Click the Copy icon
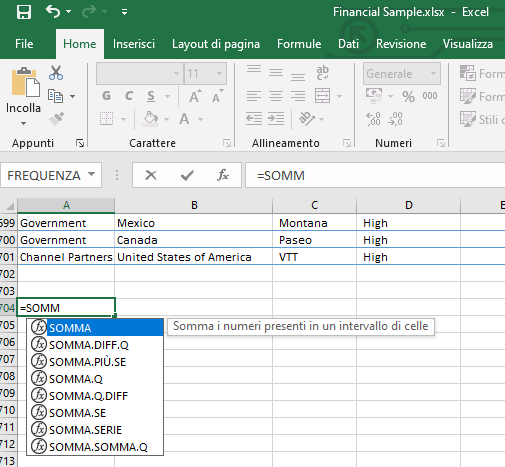The width and height of the screenshot is (505, 467). click(x=55, y=96)
